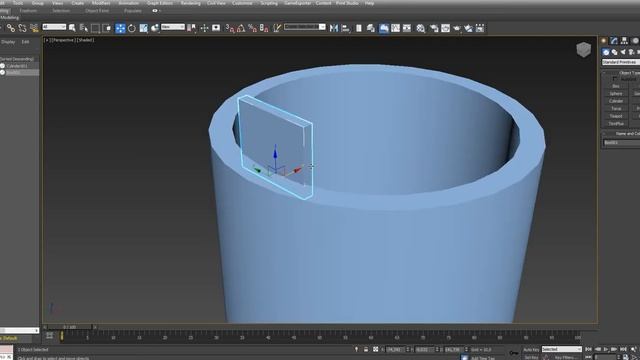Click the Align tool icon

tap(346, 28)
